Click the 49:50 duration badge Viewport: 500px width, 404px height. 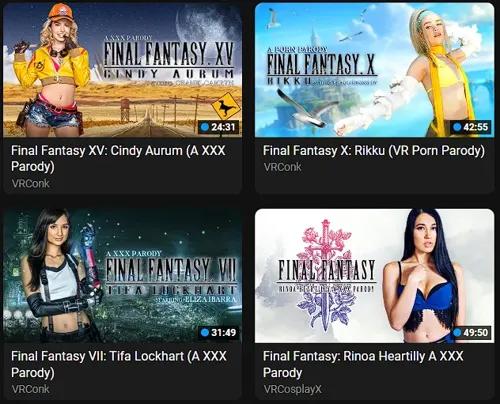471,332
